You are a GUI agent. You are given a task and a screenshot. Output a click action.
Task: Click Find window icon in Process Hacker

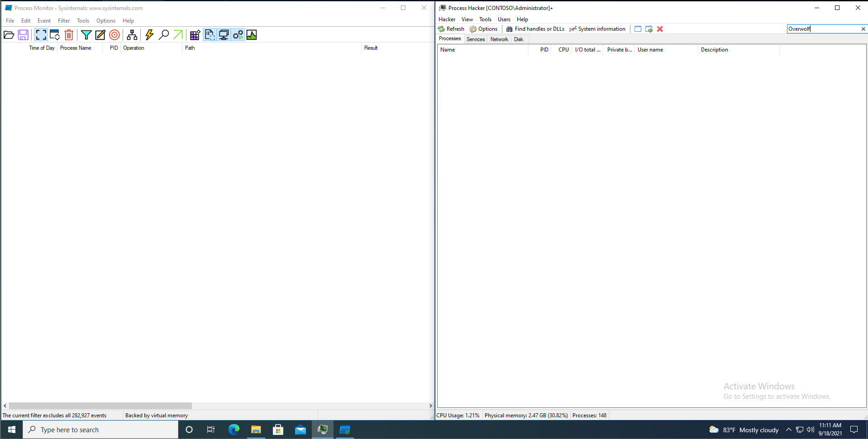[x=638, y=29]
